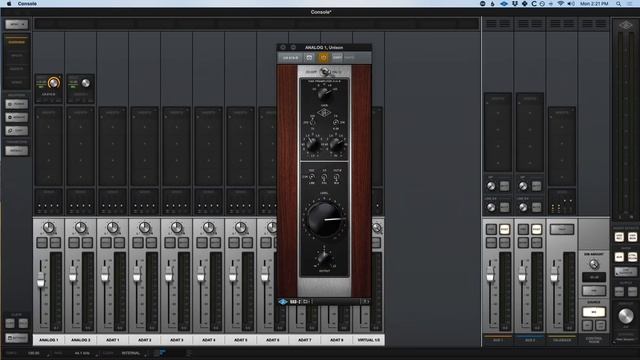Screen dimensions: 640x360
Task: Toggle the orange power icon in plugin toolbar
Action: (323, 58)
